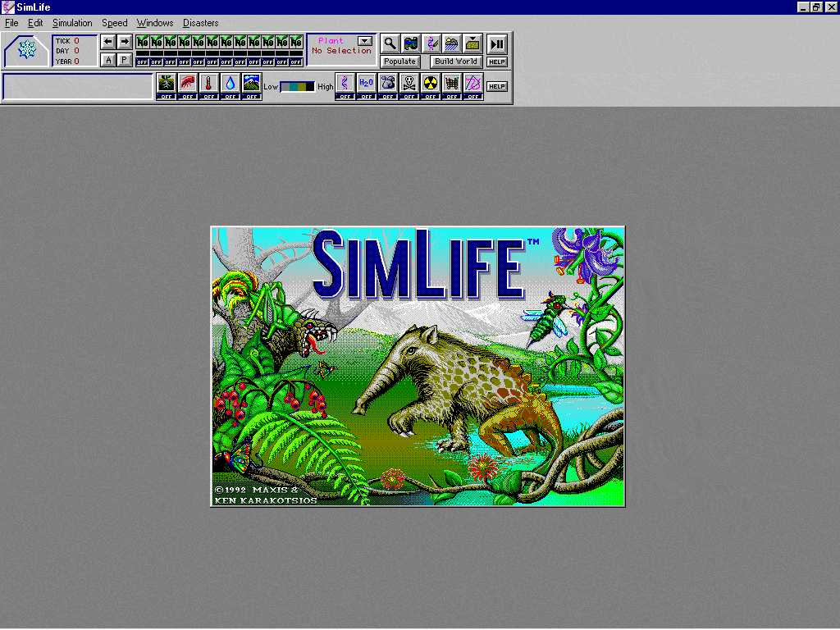
Task: Click the left arrow species scroll button
Action: pyautogui.click(x=108, y=42)
